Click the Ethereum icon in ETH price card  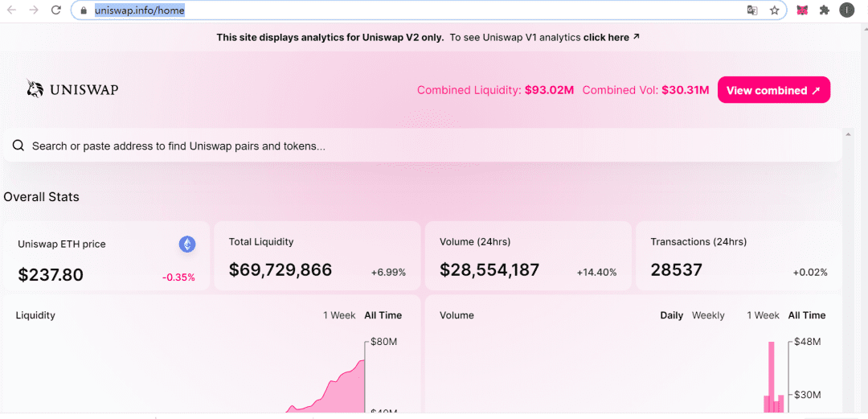[187, 244]
